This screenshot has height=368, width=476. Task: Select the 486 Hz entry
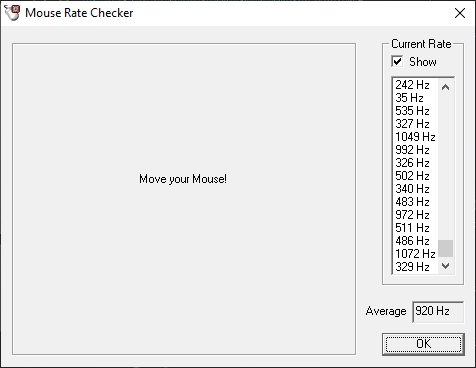[x=416, y=241]
